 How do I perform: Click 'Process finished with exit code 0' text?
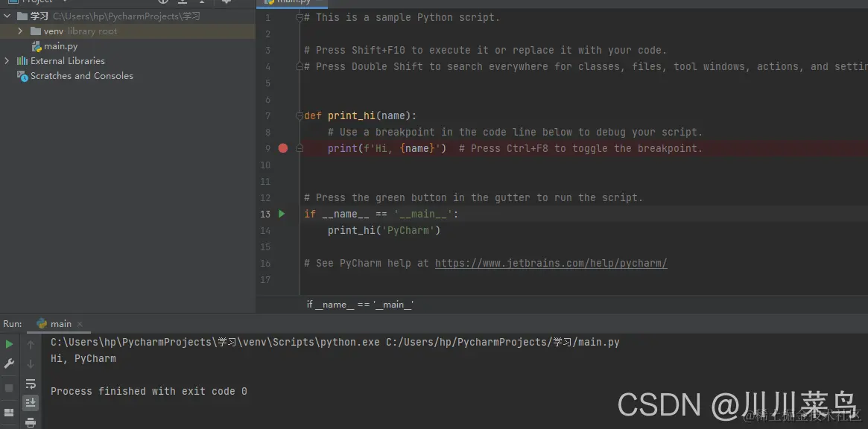(149, 391)
